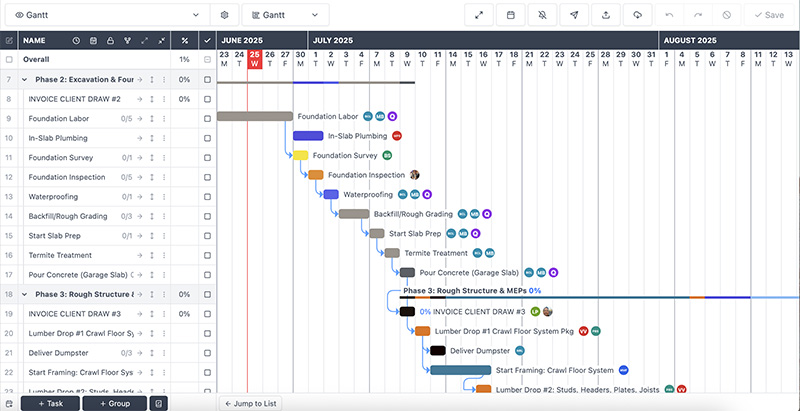Click the cloud download icon
The height and width of the screenshot is (411, 800).
tap(637, 15)
